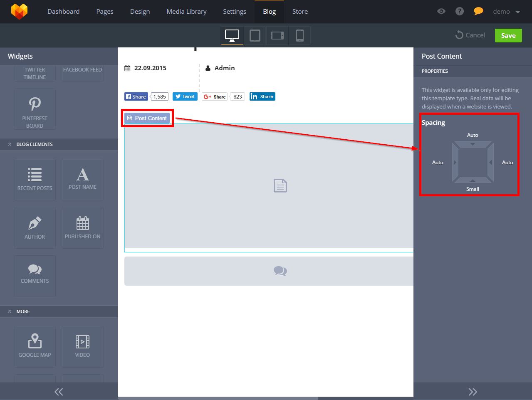
Task: Open the Dashboard menu
Action: pos(63,11)
